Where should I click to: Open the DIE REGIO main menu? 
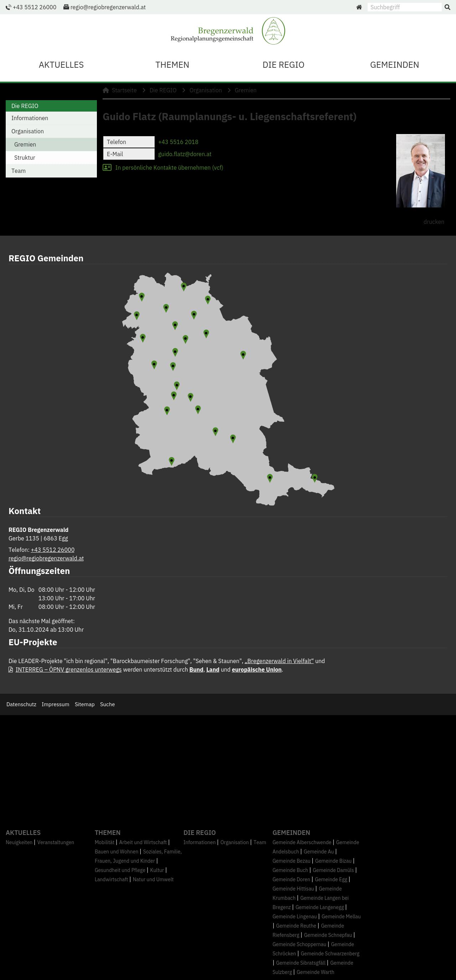(283, 65)
